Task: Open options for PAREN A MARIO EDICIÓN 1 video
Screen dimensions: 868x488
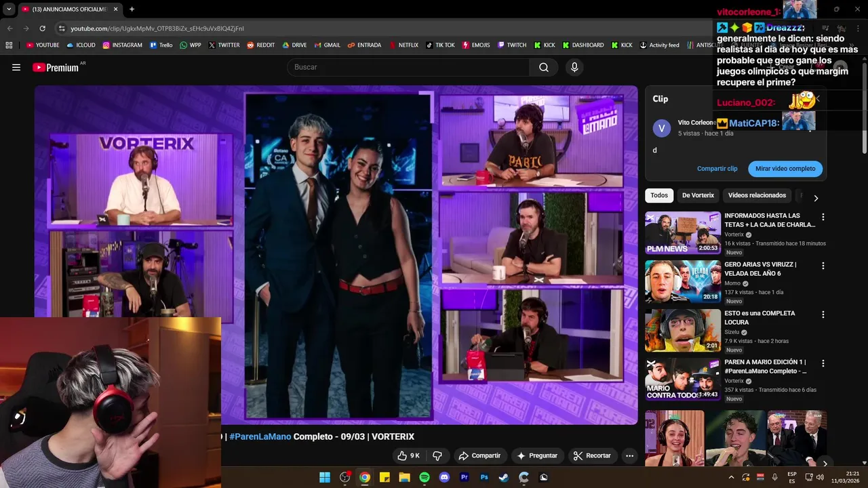Action: pos(823,363)
